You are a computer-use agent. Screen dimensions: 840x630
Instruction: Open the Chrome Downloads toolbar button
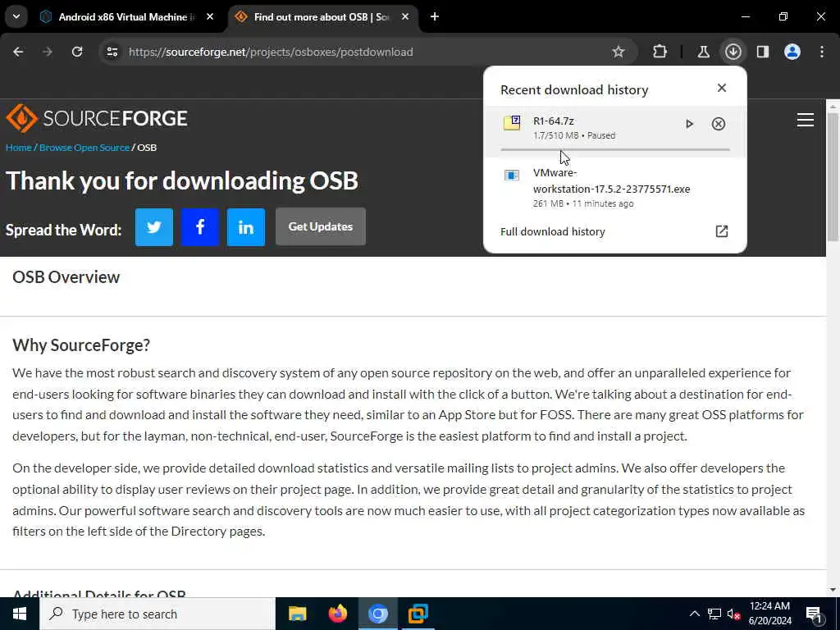(x=733, y=52)
